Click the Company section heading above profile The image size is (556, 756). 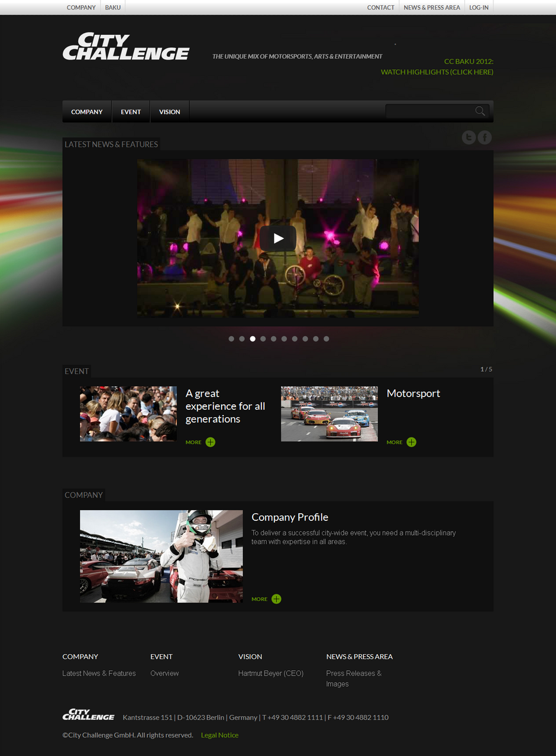point(84,495)
